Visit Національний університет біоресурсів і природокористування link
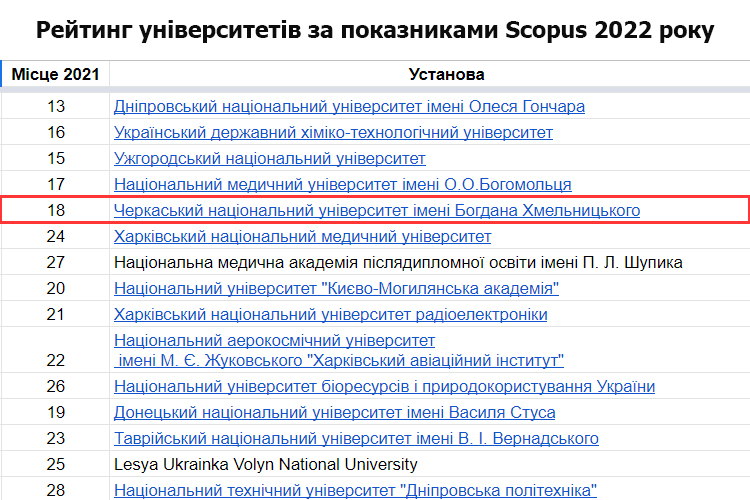This screenshot has height=500, width=750. point(385,386)
